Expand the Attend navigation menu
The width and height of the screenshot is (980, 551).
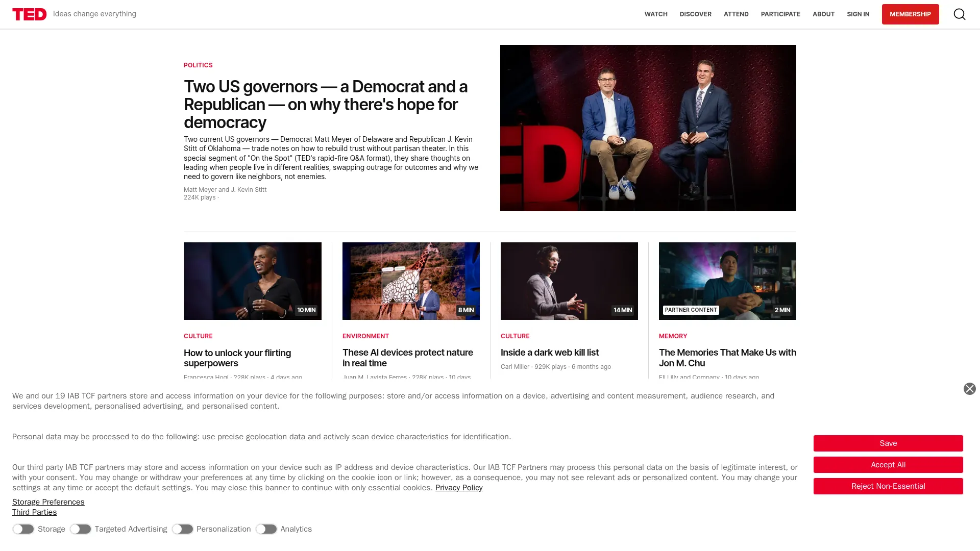pyautogui.click(x=736, y=14)
